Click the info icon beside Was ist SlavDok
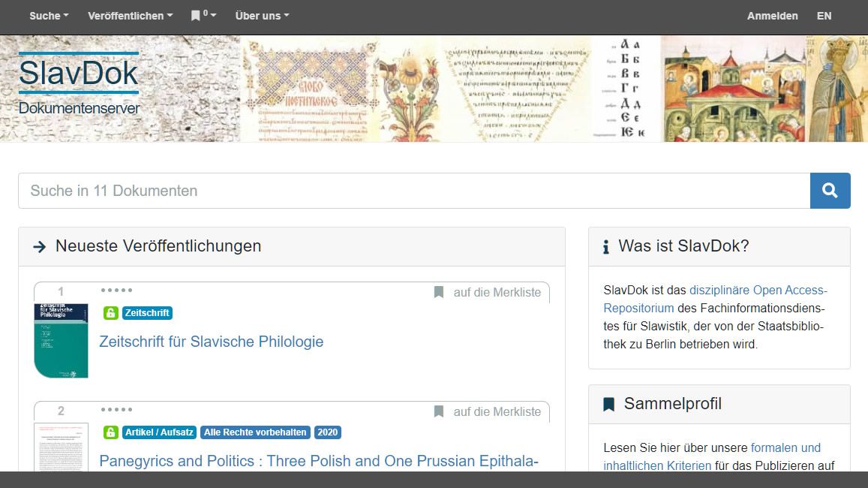Screen dimensions: 868x488 605,247
